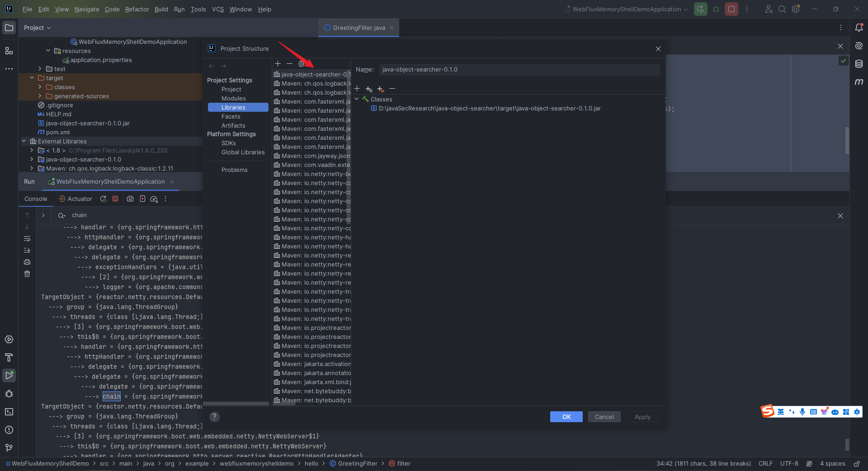Viewport: 868px width, 471px height.
Task: Click Cancel in Project Structure dialog
Action: 604,417
